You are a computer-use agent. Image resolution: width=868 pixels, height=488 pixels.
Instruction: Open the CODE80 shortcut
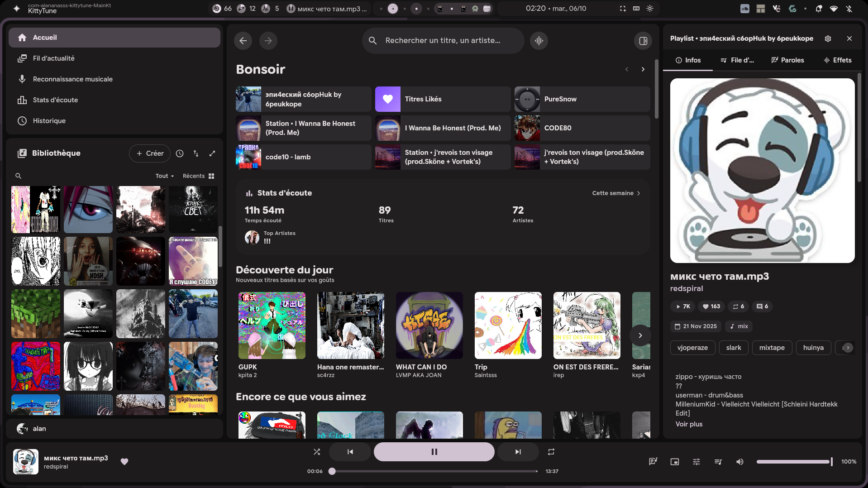pyautogui.click(x=582, y=128)
